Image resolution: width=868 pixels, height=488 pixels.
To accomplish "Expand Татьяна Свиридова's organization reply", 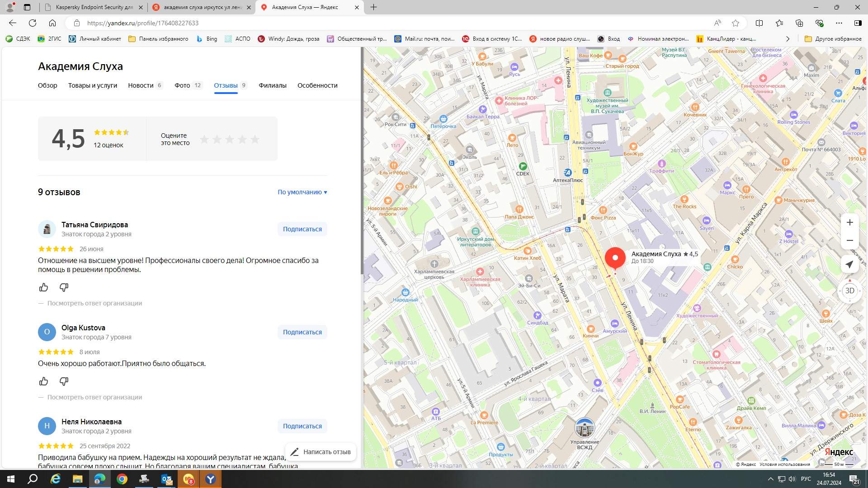I will (x=94, y=303).
